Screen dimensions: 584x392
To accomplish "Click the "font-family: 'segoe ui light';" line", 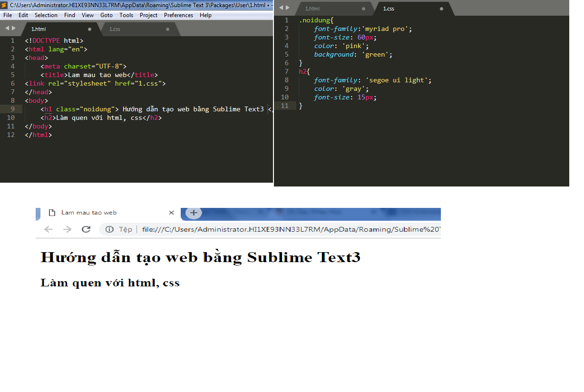I will click(373, 80).
